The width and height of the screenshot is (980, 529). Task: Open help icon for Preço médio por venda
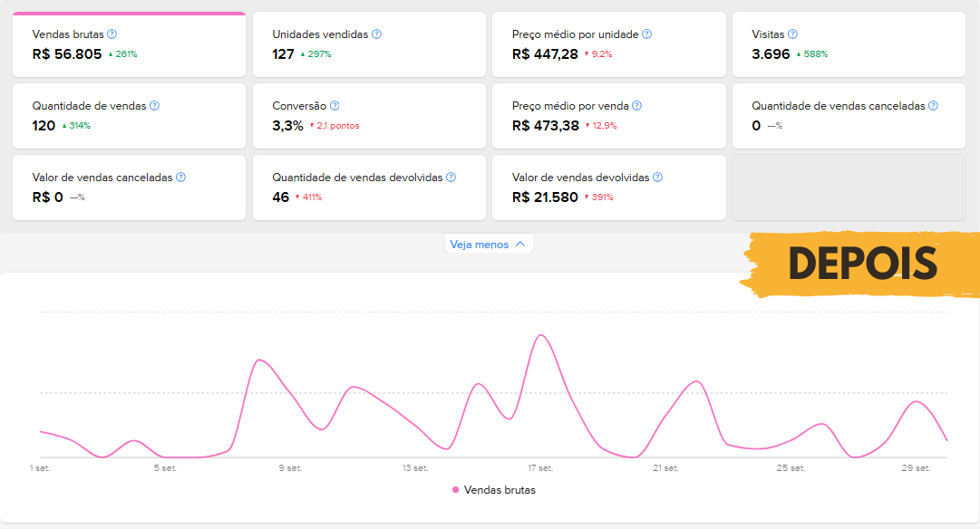click(x=636, y=106)
